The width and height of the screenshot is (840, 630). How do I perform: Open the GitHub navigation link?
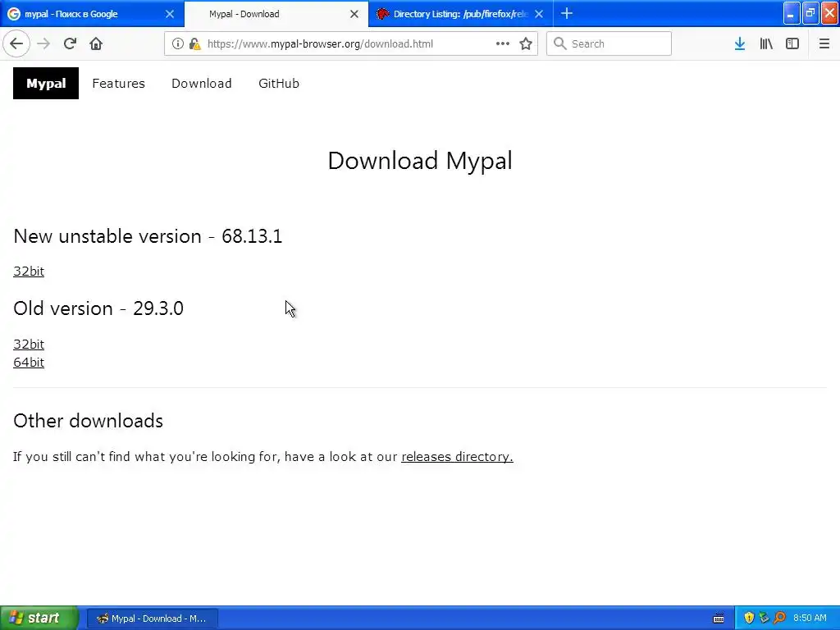pyautogui.click(x=279, y=84)
